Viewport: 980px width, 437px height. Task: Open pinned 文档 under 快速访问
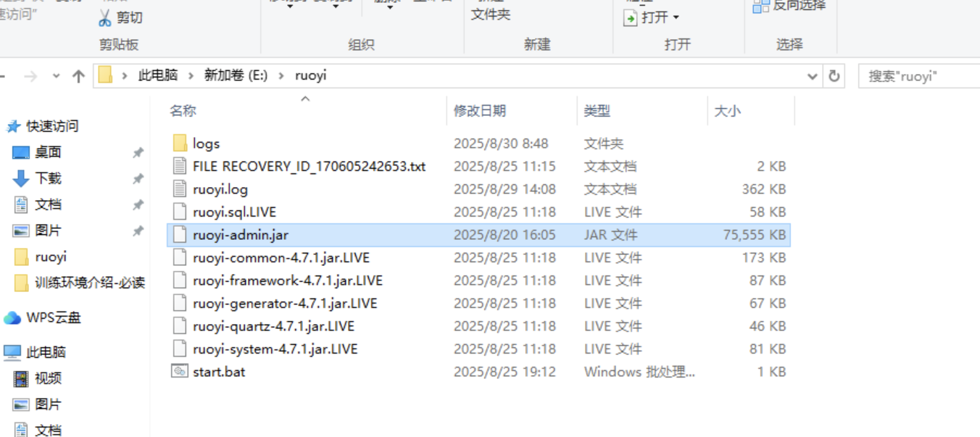48,204
